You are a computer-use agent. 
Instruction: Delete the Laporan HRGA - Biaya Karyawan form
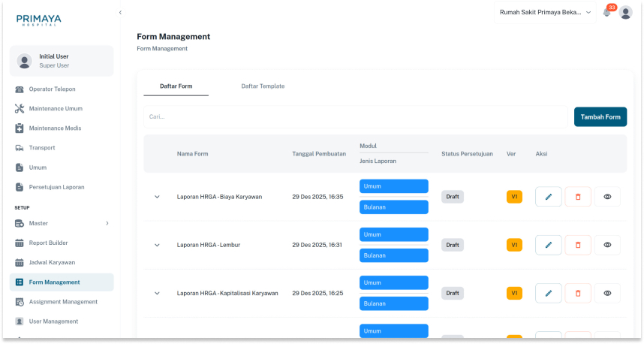[578, 197]
